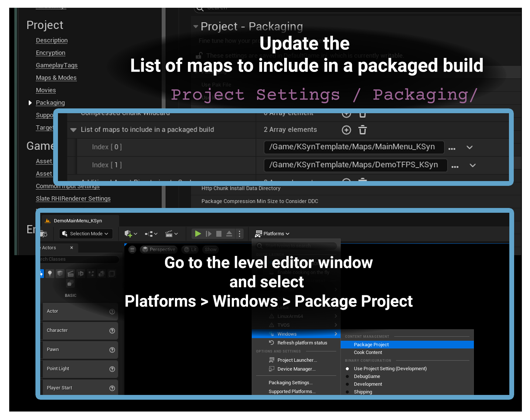Browse for Index 1 map path
This screenshot has height=420, width=530.
click(455, 166)
